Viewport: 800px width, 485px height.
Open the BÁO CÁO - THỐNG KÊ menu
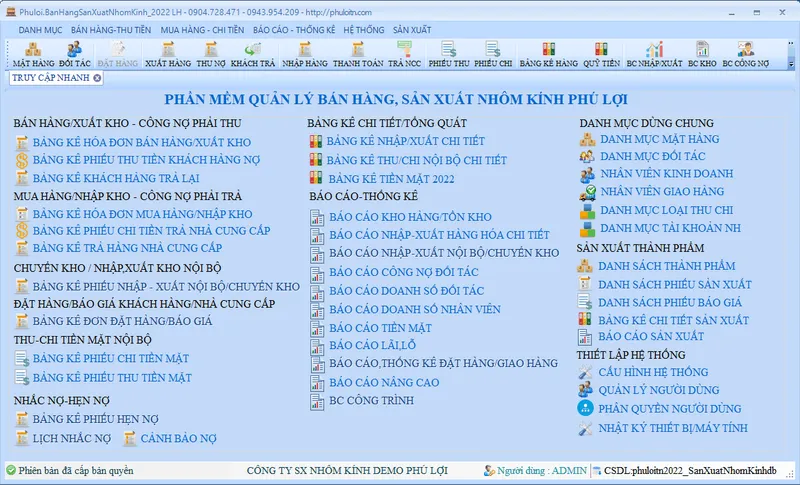pyautogui.click(x=294, y=30)
